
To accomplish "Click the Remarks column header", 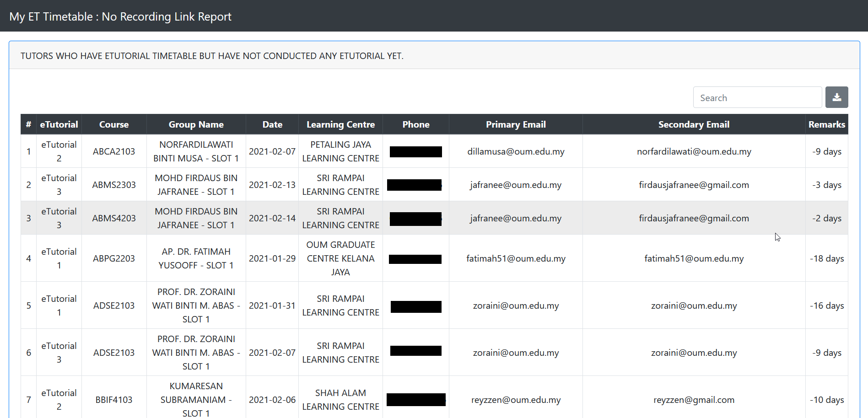I will tap(826, 124).
